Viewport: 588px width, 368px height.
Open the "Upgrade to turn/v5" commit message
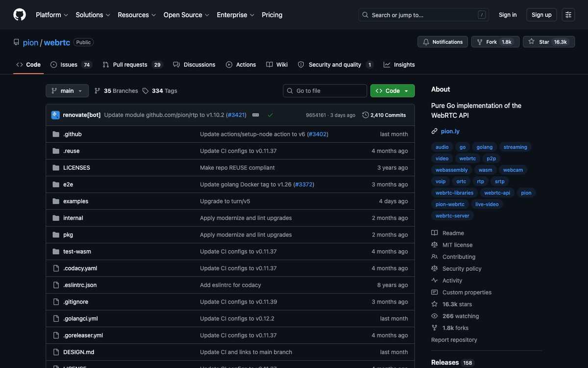pos(225,201)
